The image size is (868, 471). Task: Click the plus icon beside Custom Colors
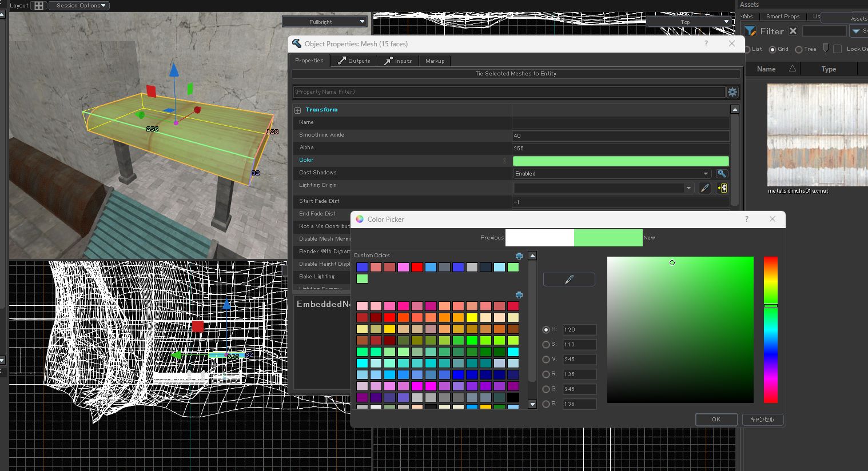click(x=519, y=256)
